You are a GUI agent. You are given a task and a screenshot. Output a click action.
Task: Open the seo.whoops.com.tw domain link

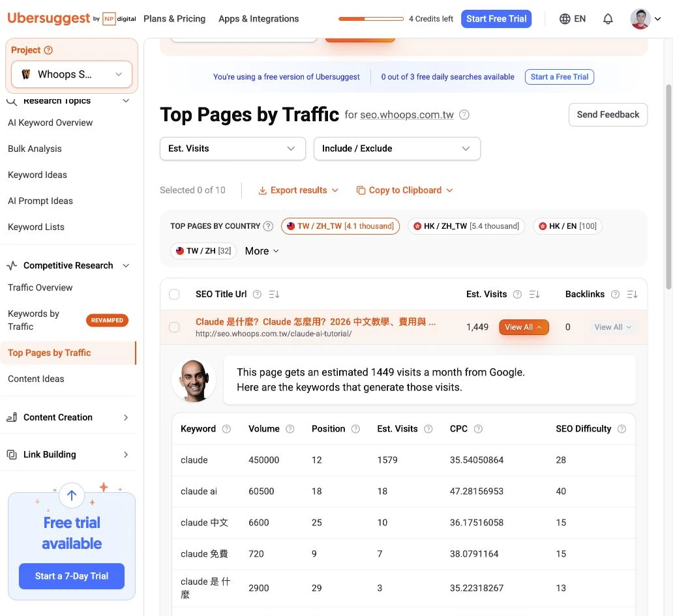pos(407,115)
